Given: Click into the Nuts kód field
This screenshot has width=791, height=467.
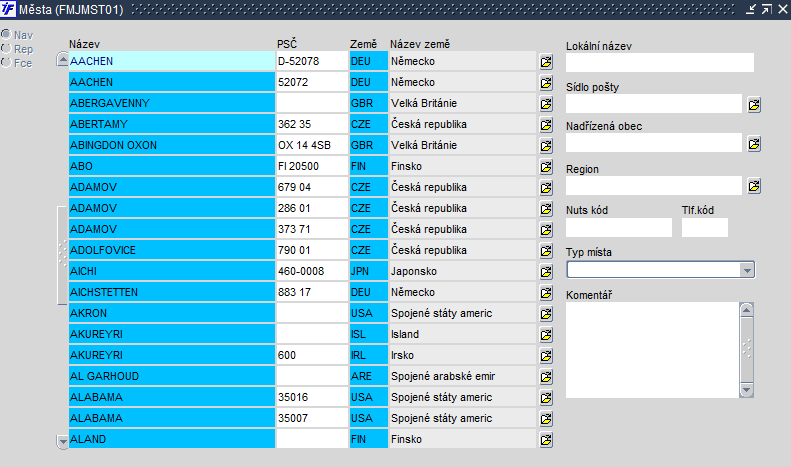Looking at the screenshot, I should coord(619,227).
